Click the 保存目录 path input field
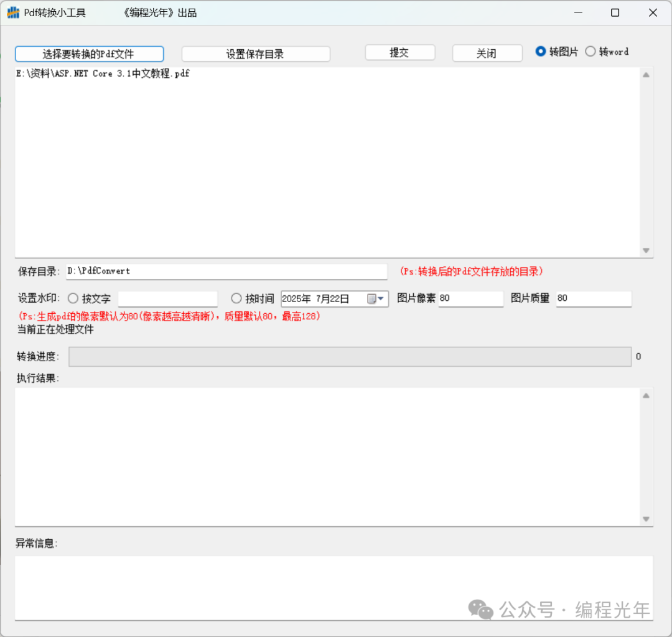The image size is (672, 637). click(226, 271)
